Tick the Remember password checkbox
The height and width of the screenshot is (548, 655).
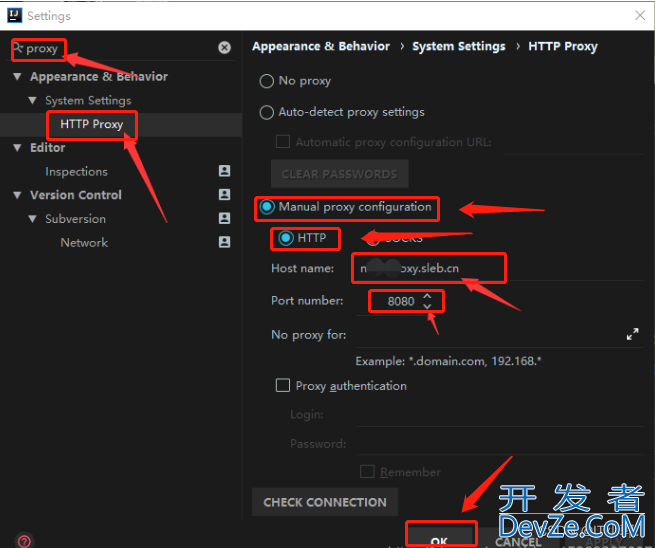tap(367, 472)
